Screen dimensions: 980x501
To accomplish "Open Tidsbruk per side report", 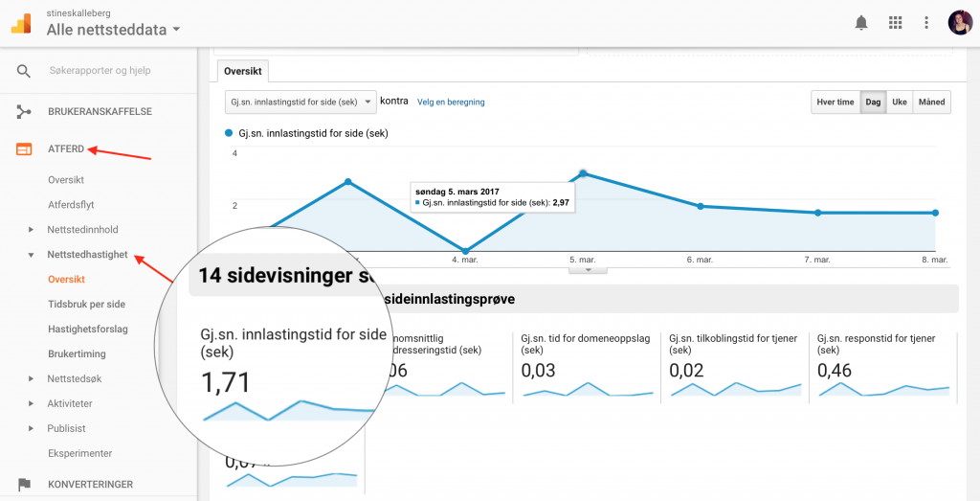I will (x=86, y=305).
